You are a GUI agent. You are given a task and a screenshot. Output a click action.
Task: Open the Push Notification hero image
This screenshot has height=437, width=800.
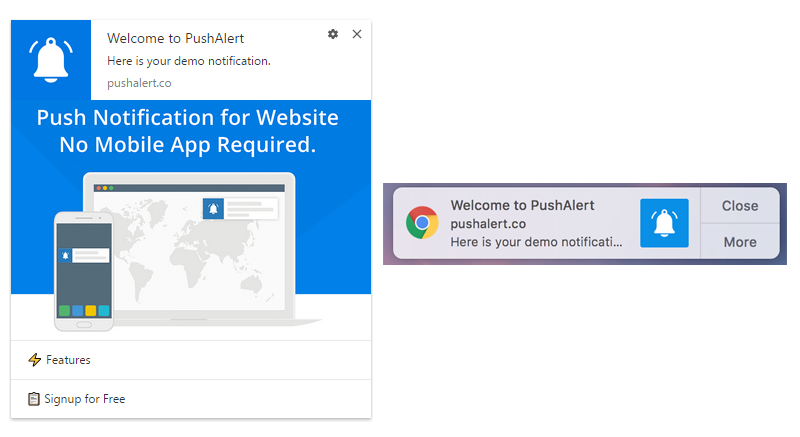191,219
